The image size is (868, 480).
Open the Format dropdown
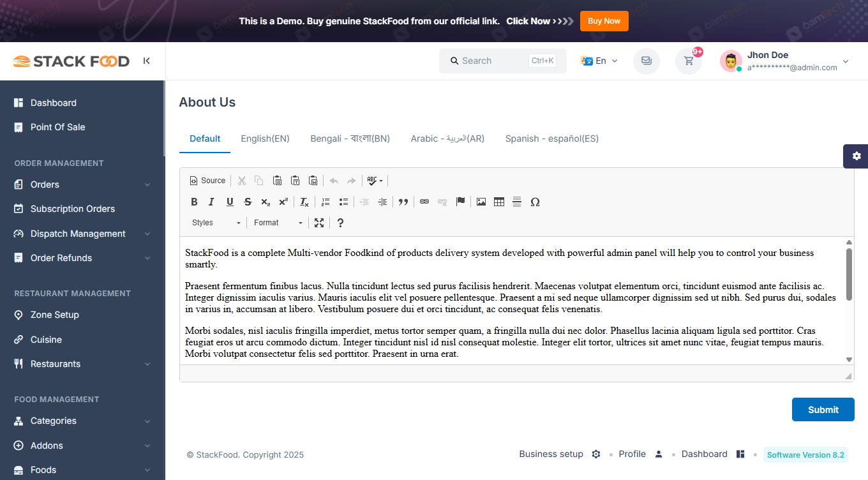278,223
